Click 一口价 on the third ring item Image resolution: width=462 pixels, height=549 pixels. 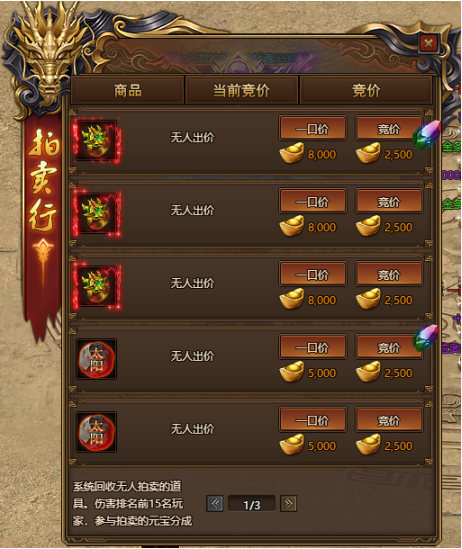pos(313,274)
